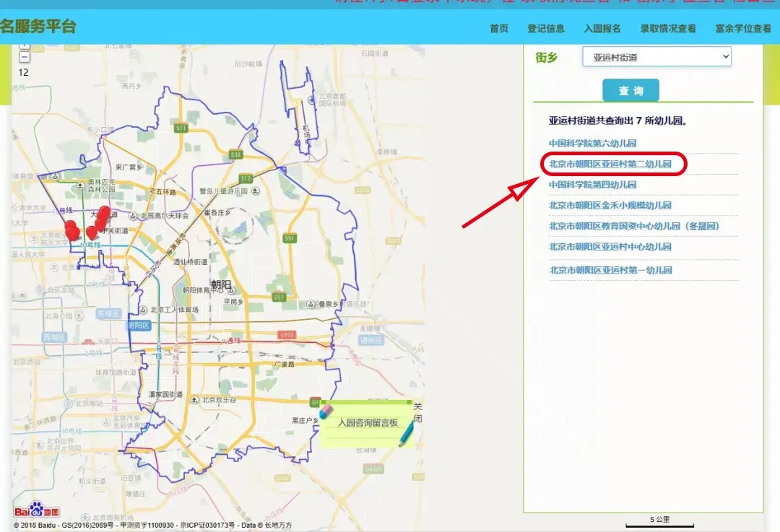
Task: Go to 首页 in top navigation
Action: pyautogui.click(x=499, y=28)
